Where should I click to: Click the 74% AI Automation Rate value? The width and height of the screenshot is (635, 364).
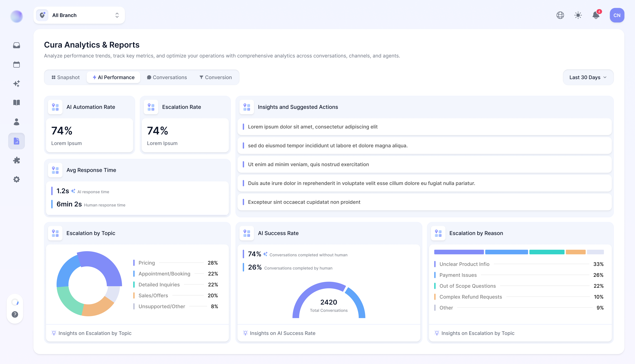(62, 131)
